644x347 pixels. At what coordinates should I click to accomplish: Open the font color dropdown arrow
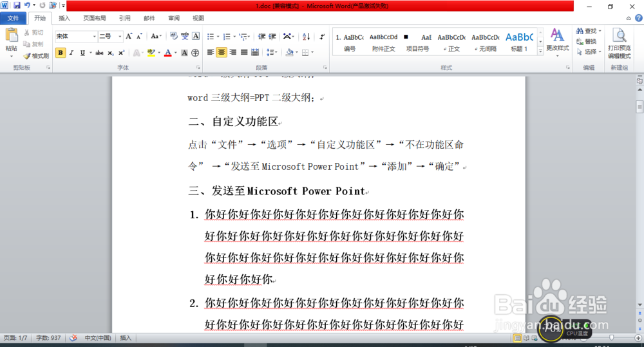pyautogui.click(x=175, y=53)
